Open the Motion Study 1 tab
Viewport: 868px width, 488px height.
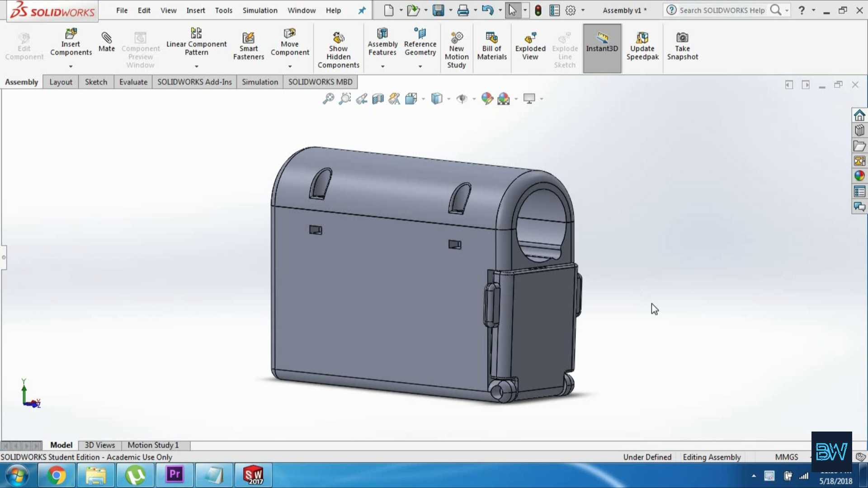tap(153, 445)
